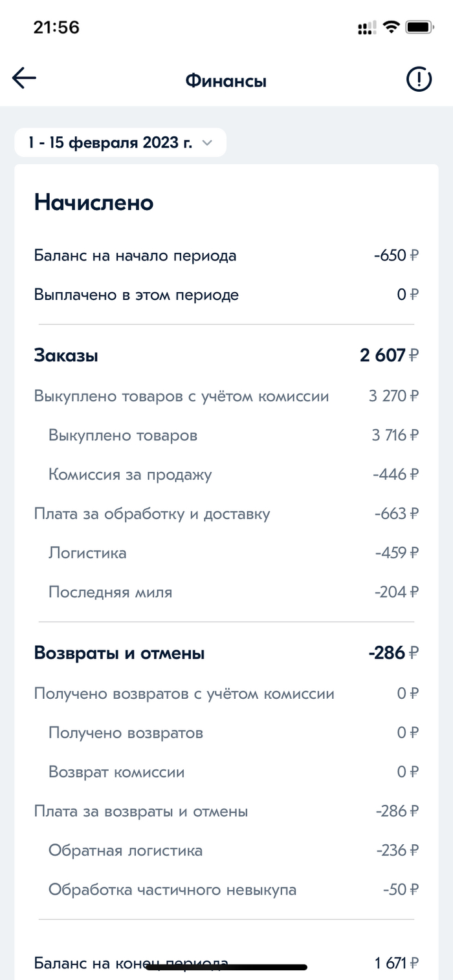
Task: Tap the Последняя миля row
Action: (111, 591)
